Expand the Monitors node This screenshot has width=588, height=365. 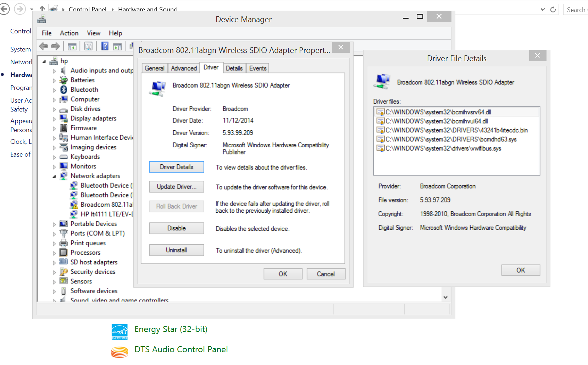tap(54, 167)
